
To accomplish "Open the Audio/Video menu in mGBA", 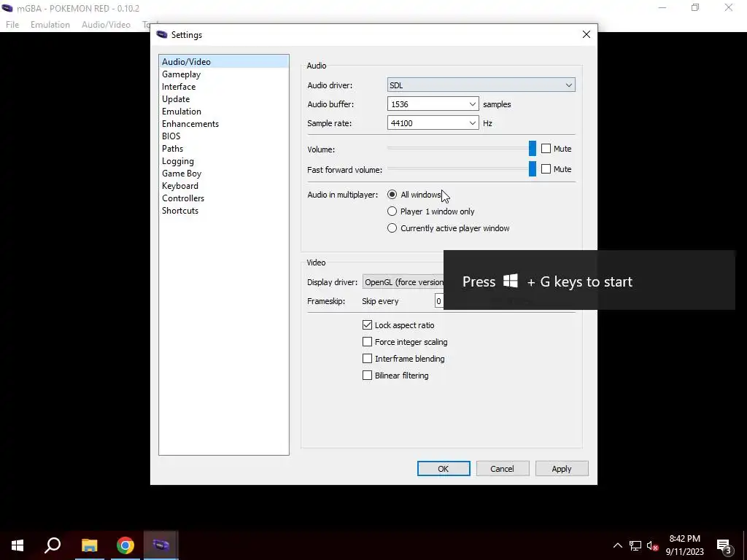I will tap(106, 25).
